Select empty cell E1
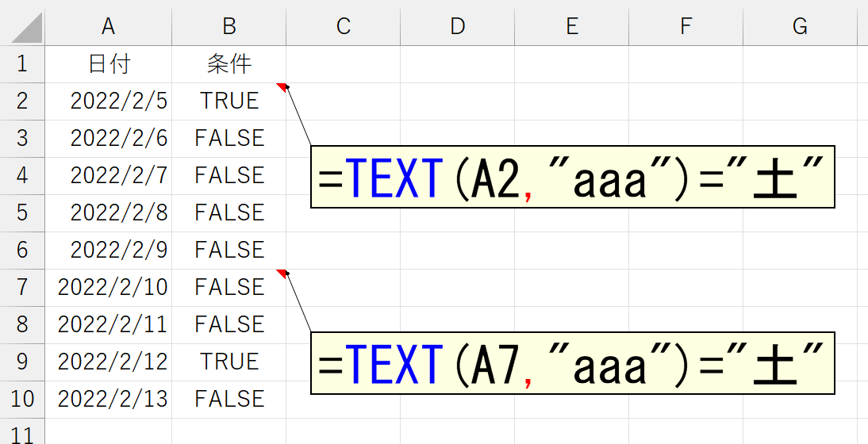Image resolution: width=868 pixels, height=444 pixels. coord(571,64)
